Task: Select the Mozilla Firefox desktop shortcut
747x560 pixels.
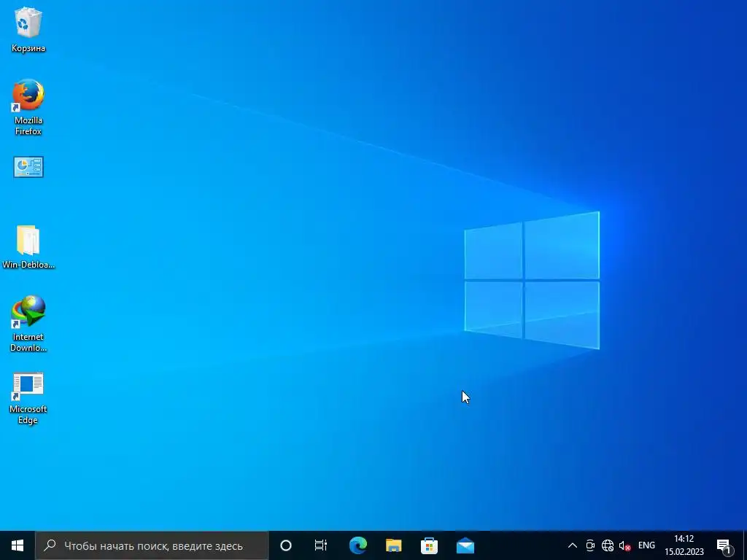Action: click(28, 106)
